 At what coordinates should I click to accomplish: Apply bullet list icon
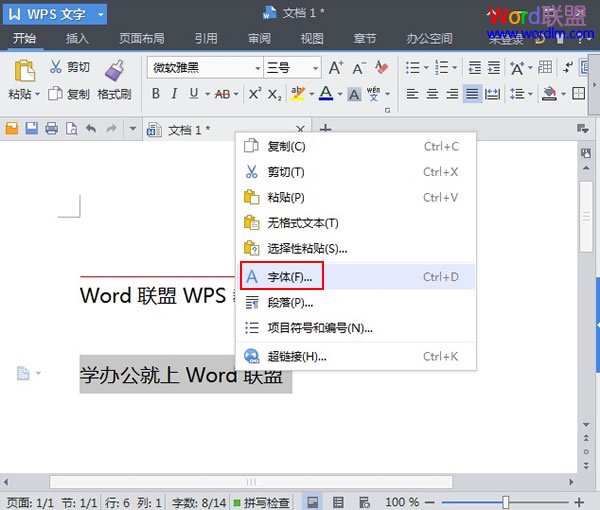tap(413, 68)
